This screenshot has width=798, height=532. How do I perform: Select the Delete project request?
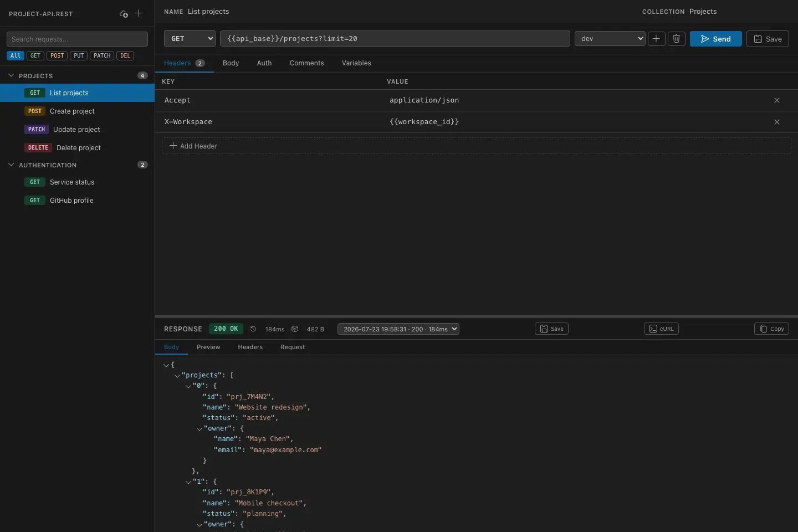click(77, 148)
